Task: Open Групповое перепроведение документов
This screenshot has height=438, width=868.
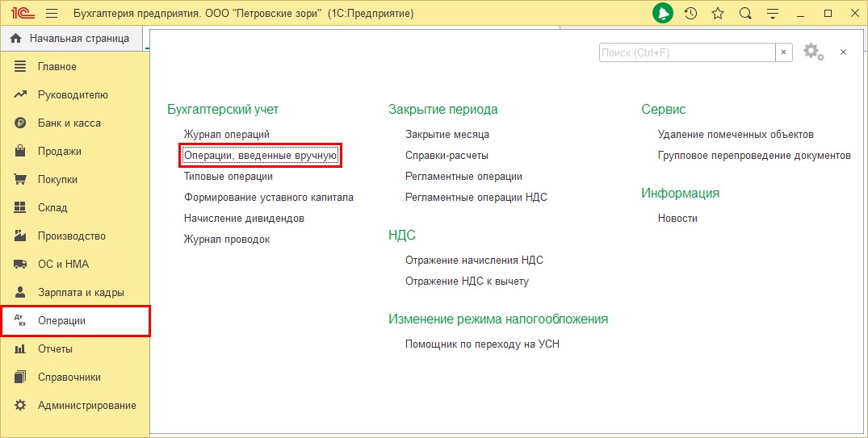Action: tap(754, 156)
